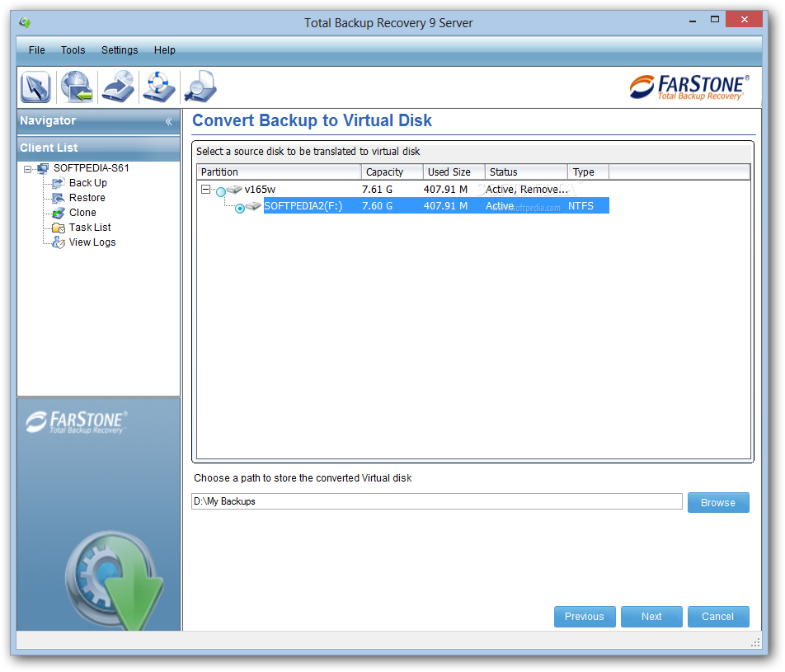Viewport: 785px width, 672px height.
Task: Select the Restore tree item
Action: click(x=87, y=198)
